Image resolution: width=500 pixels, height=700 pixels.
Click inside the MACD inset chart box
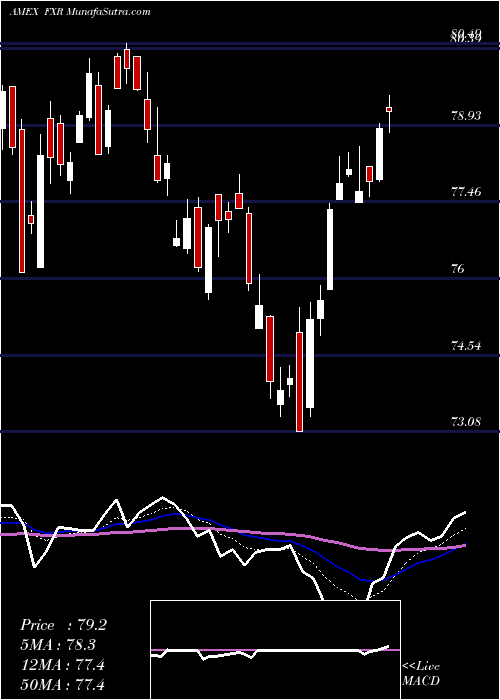[275, 650]
